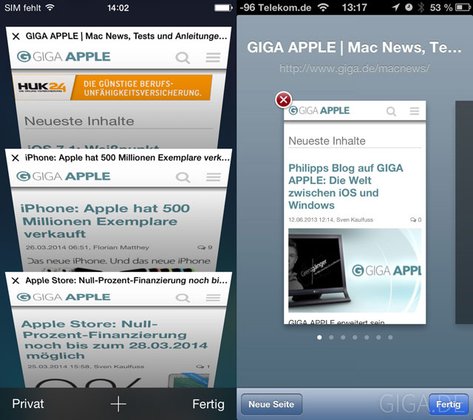
Task: Tap location arrow icon in right status bar
Action: click(396, 7)
